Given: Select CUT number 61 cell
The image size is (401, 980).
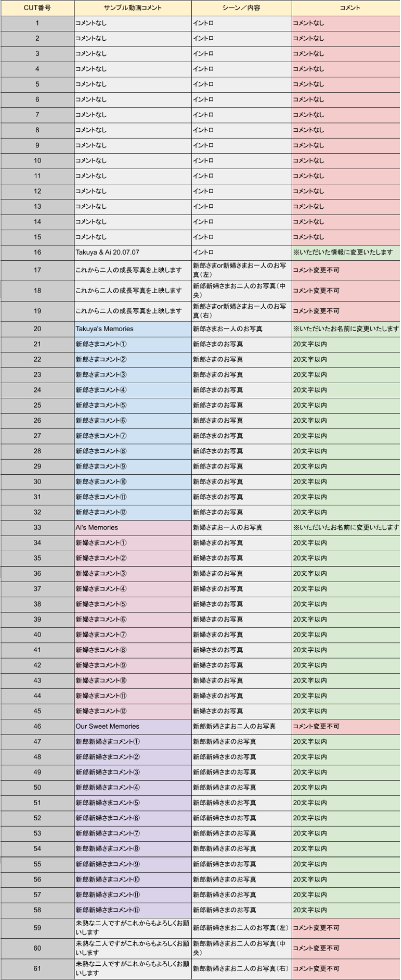Looking at the screenshot, I should click(37, 968).
